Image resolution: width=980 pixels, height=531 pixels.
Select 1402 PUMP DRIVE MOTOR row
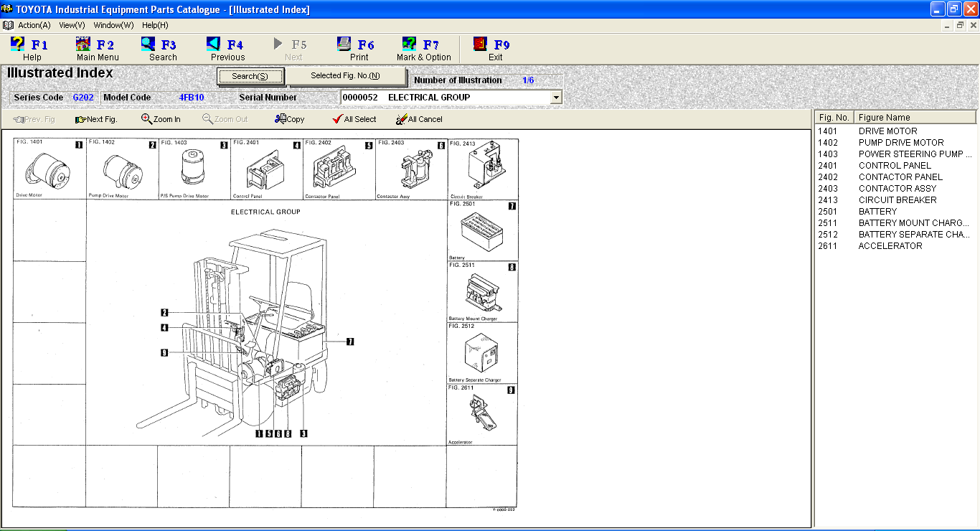tap(895, 143)
